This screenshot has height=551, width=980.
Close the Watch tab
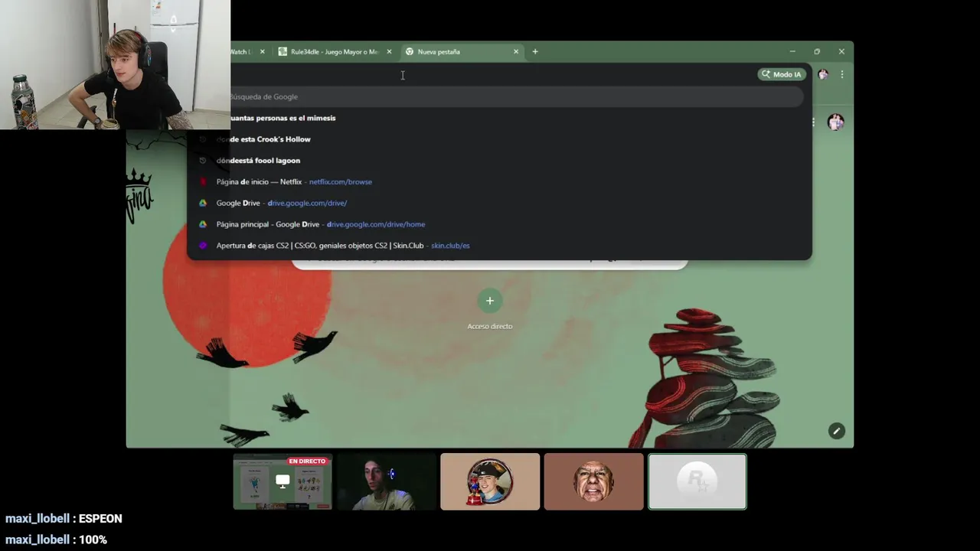(x=262, y=51)
